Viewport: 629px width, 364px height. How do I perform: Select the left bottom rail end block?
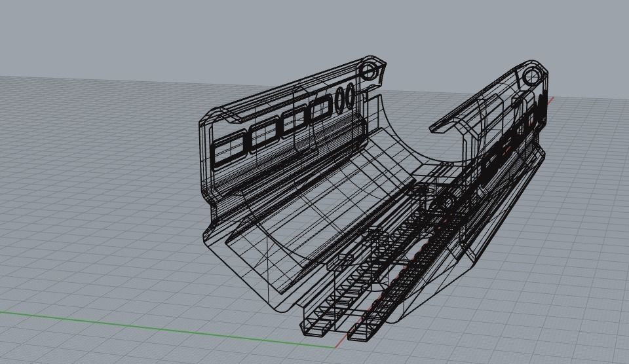[315, 327]
